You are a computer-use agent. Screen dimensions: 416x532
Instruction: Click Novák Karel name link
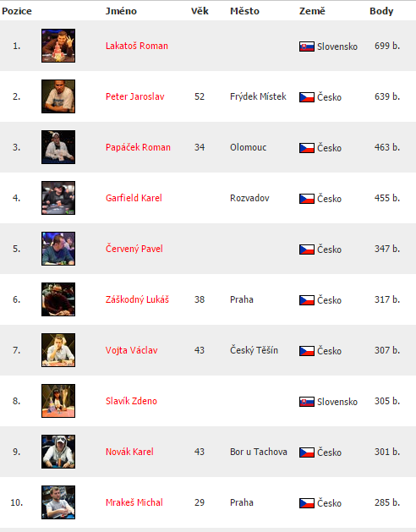click(129, 452)
